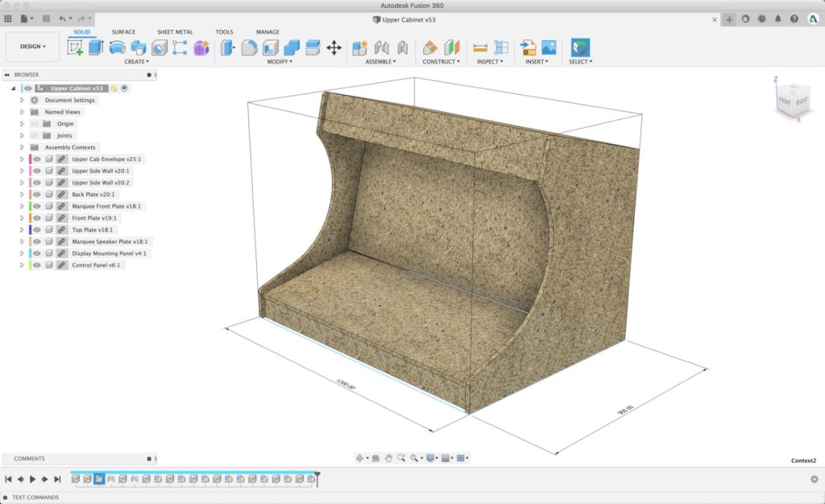825x504 pixels.
Task: Activate the Move/Copy tool
Action: click(335, 48)
